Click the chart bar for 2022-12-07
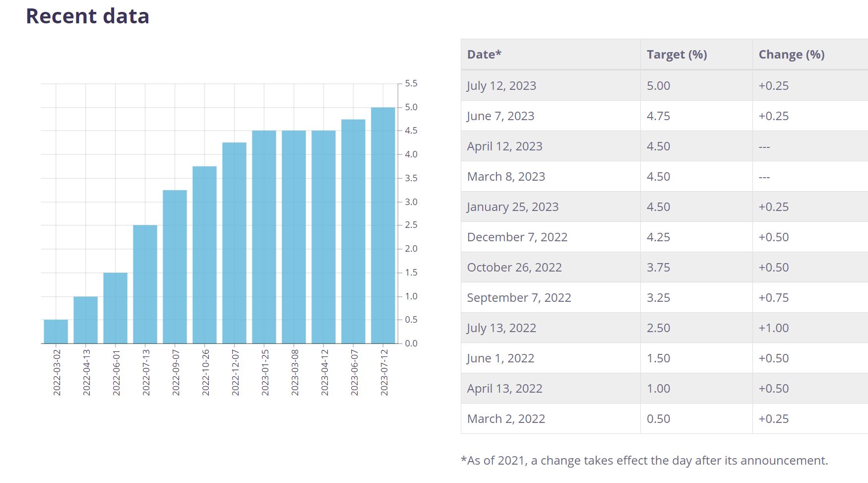The width and height of the screenshot is (868, 483). [x=235, y=243]
